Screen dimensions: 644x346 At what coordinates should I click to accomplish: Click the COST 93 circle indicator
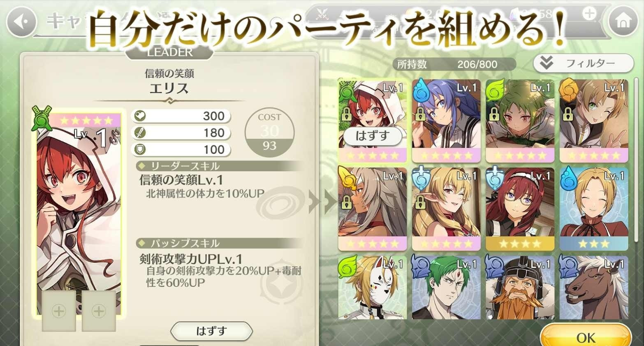[x=269, y=132]
